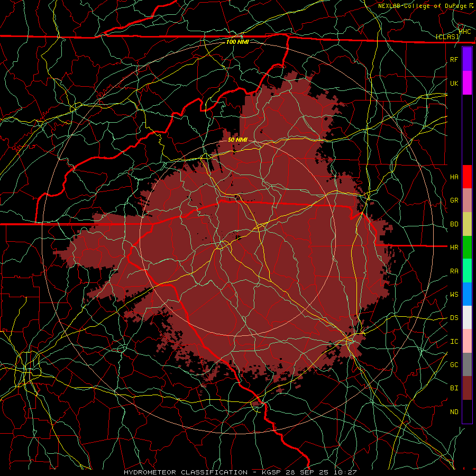Click the IC legend label
This screenshot has width=476, height=476.
pyautogui.click(x=454, y=342)
